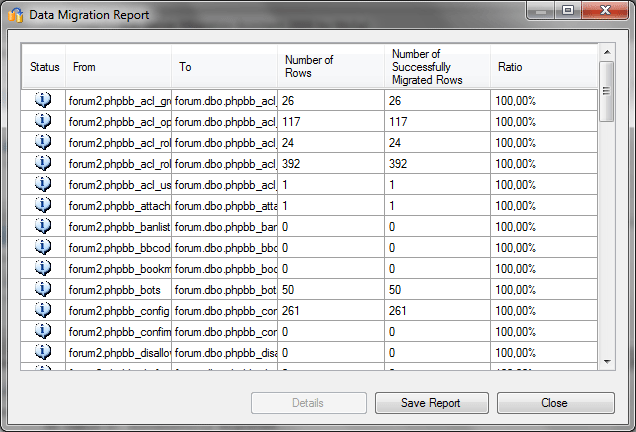Click info icon in the 117-rows entry
The height and width of the screenshot is (432, 636).
click(x=43, y=121)
